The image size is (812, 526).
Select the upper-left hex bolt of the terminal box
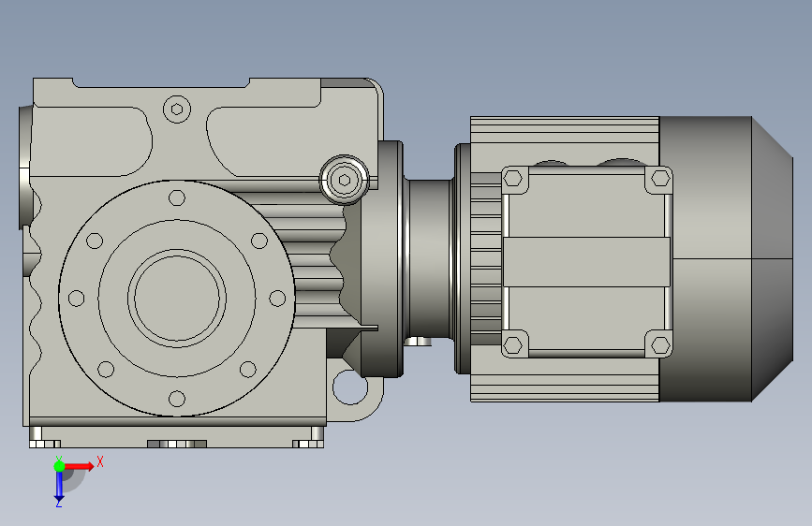(x=512, y=179)
